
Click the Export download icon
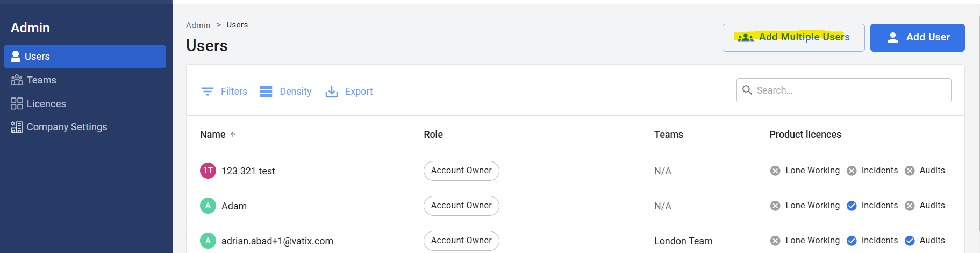point(332,92)
